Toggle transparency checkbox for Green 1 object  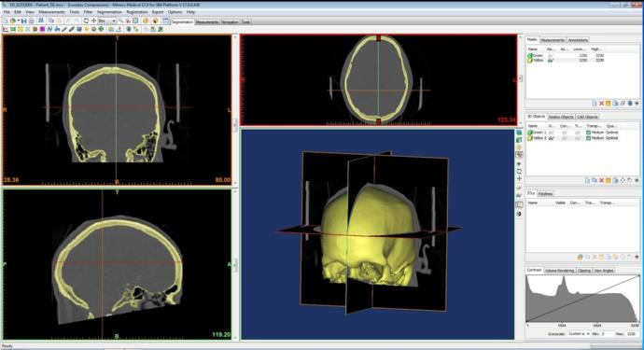tap(588, 133)
